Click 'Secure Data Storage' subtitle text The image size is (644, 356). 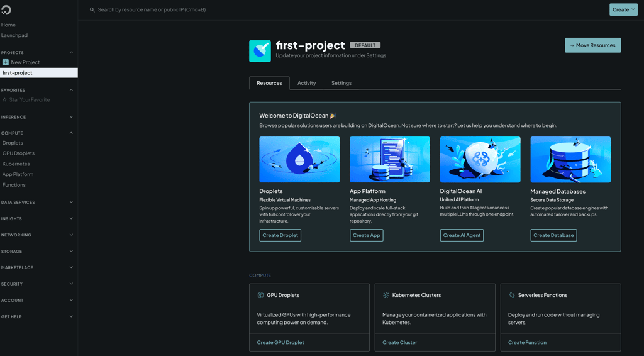pyautogui.click(x=552, y=200)
